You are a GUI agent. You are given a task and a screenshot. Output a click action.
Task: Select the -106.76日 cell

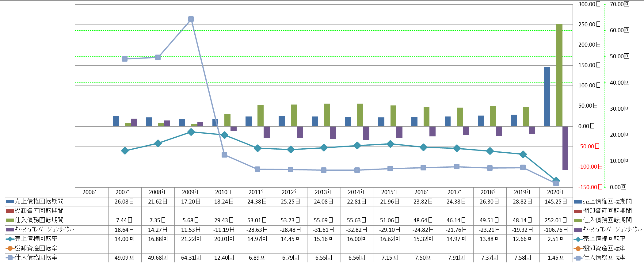556,230
